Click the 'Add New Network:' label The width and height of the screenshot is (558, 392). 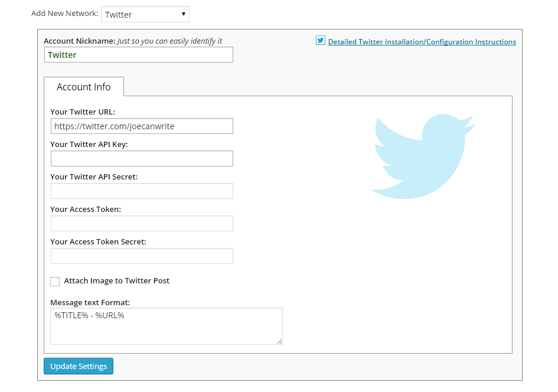65,13
